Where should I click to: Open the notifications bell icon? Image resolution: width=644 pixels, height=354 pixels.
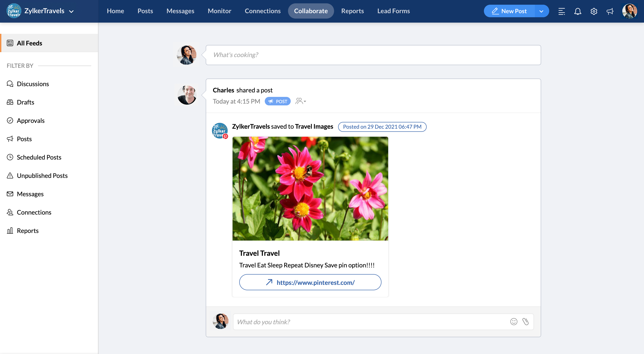click(578, 11)
